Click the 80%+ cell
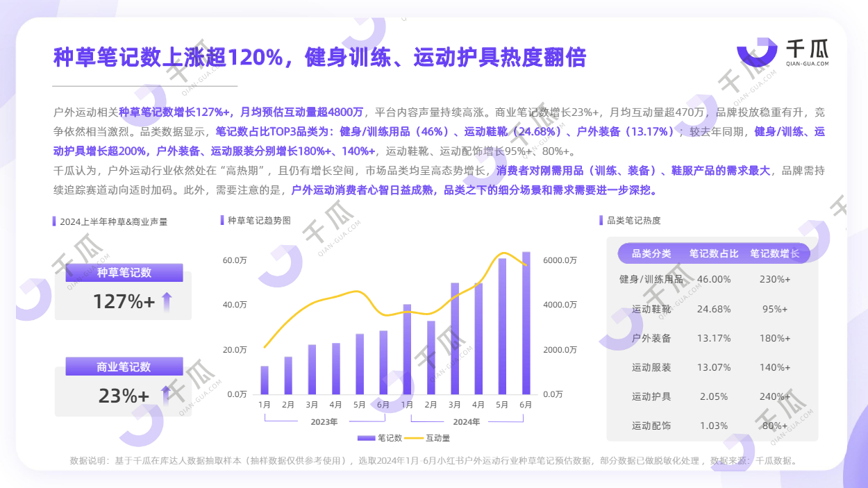This screenshot has width=868, height=488. [776, 426]
